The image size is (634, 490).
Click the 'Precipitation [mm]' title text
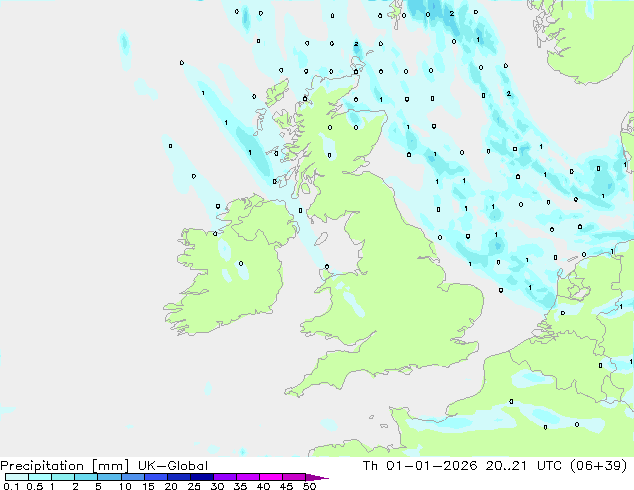(64, 466)
